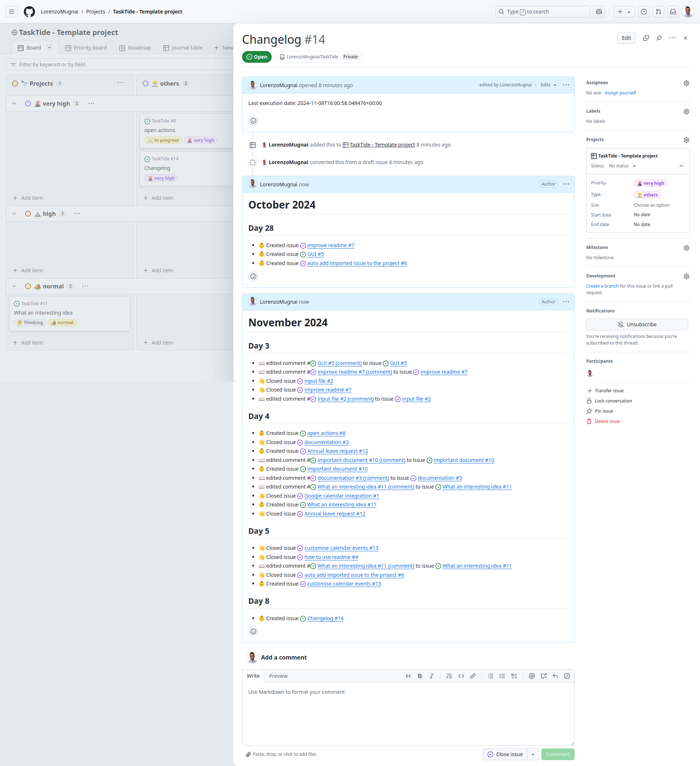Click the three-dot menu on LorenzoMugnai comment
This screenshot has width=700, height=766.
pyautogui.click(x=567, y=184)
